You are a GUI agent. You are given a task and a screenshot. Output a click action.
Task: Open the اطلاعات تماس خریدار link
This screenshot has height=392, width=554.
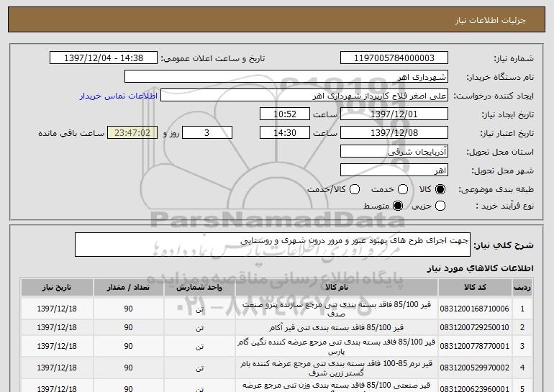pyautogui.click(x=119, y=96)
